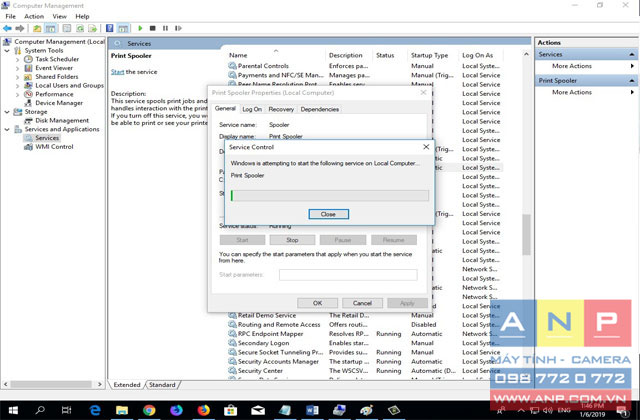Image resolution: width=640 pixels, height=420 pixels.
Task: Toggle the Show/Hide Action Pane toolbar icon
Action: (123, 28)
